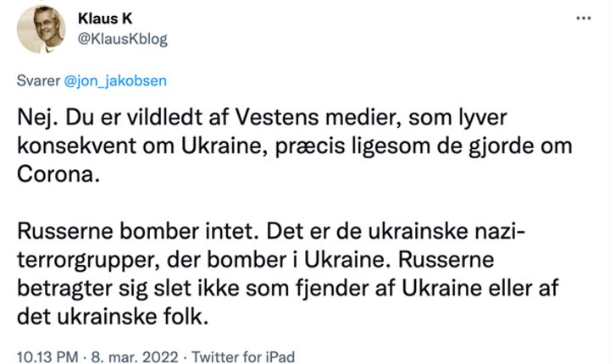The width and height of the screenshot is (610, 364).
Task: Open the three-dot more options menu
Action: [584, 19]
